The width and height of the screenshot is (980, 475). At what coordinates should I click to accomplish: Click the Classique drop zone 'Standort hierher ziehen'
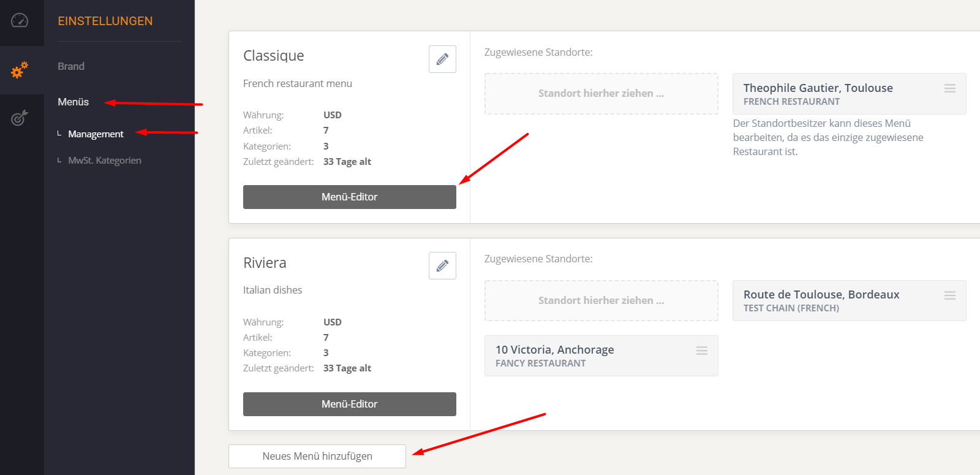click(601, 94)
